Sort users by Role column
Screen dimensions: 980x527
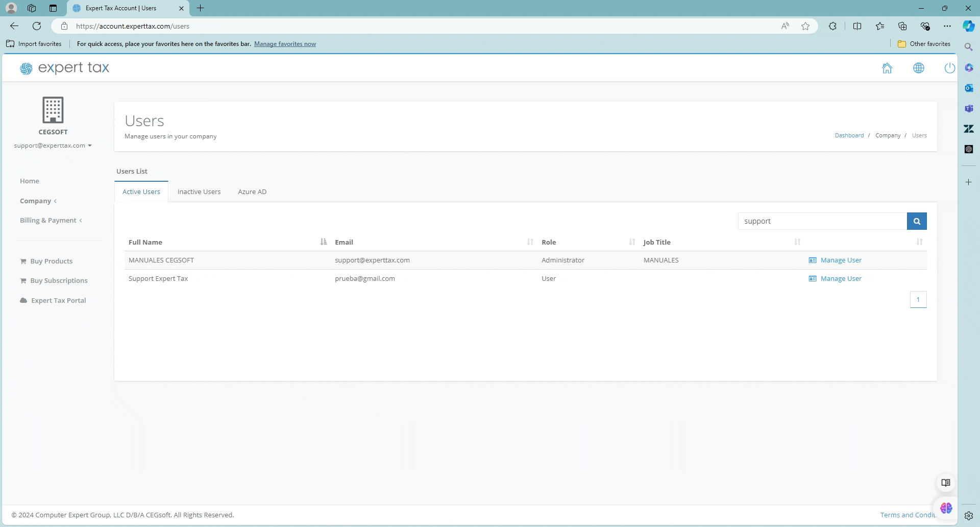pyautogui.click(x=549, y=242)
